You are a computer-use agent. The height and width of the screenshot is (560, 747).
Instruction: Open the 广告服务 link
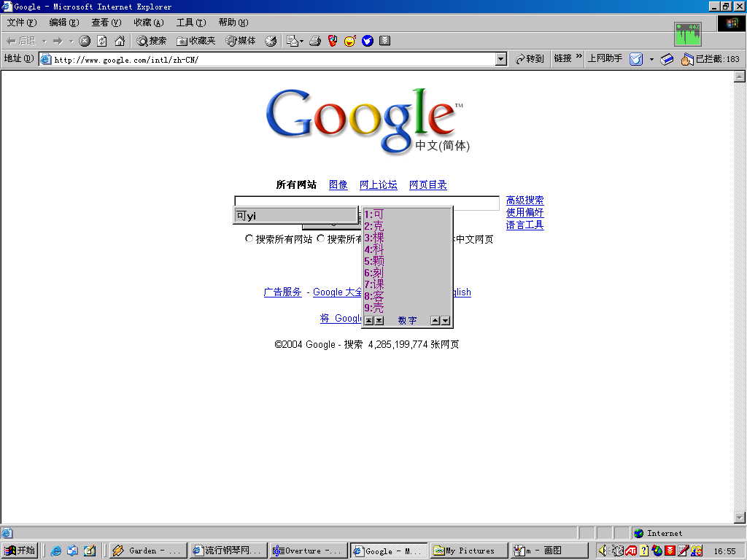tap(282, 292)
